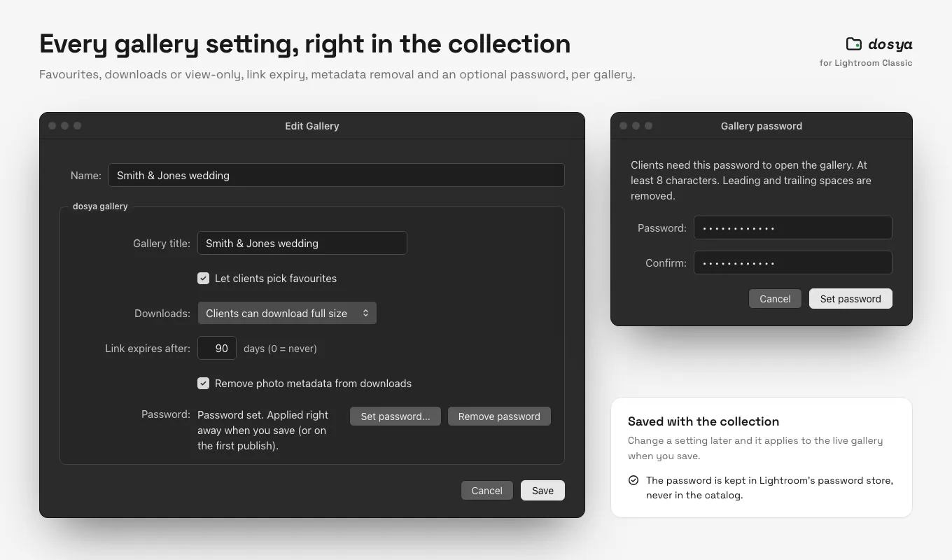Click Set password in Gallery password dialog
Image resolution: width=952 pixels, height=560 pixels.
pyautogui.click(x=850, y=299)
